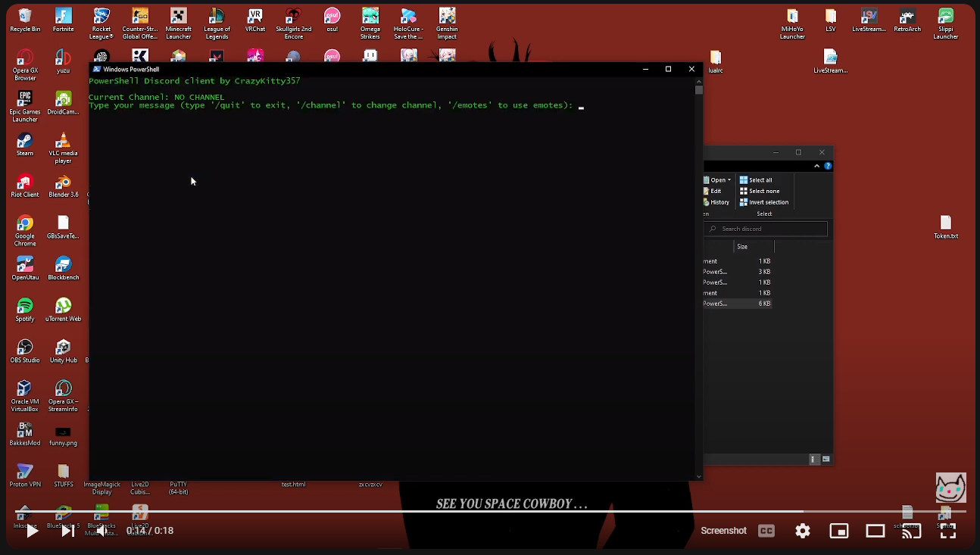Mute the video volume
Screen dimensions: 980x555
tap(102, 531)
